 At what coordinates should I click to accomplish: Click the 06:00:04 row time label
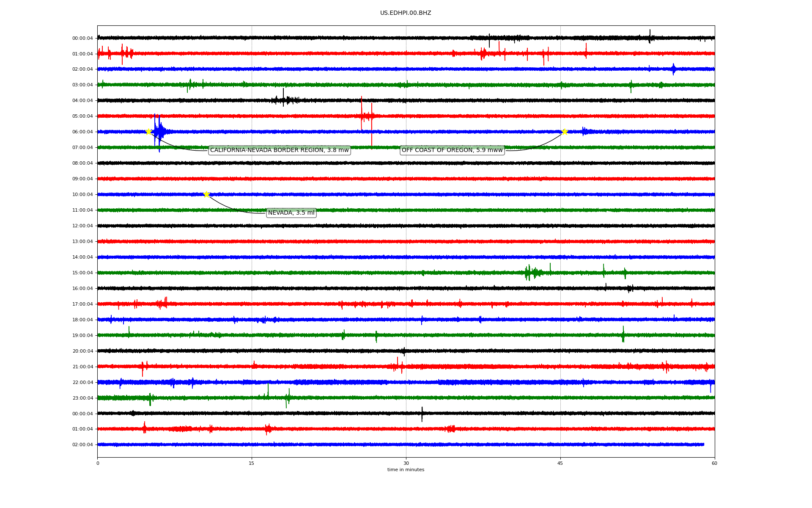tap(82, 132)
